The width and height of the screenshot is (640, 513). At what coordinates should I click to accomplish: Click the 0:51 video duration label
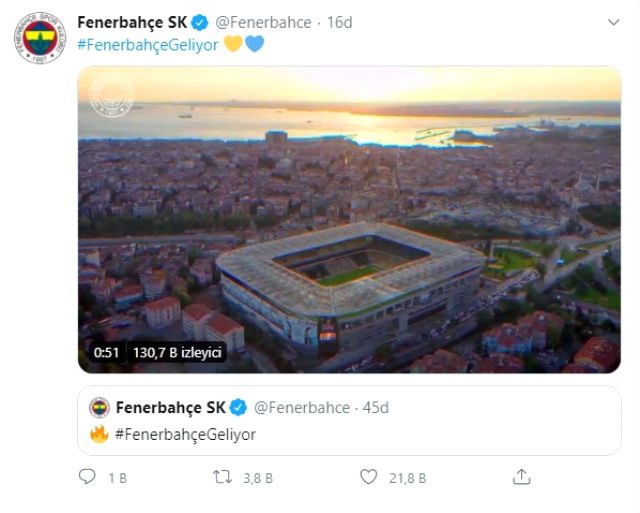coord(107,352)
